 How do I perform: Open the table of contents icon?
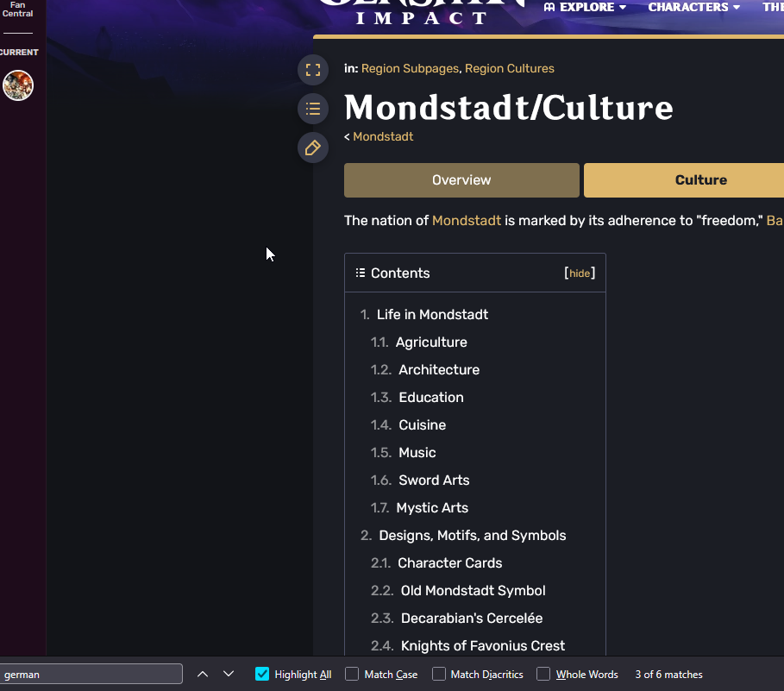tap(313, 109)
